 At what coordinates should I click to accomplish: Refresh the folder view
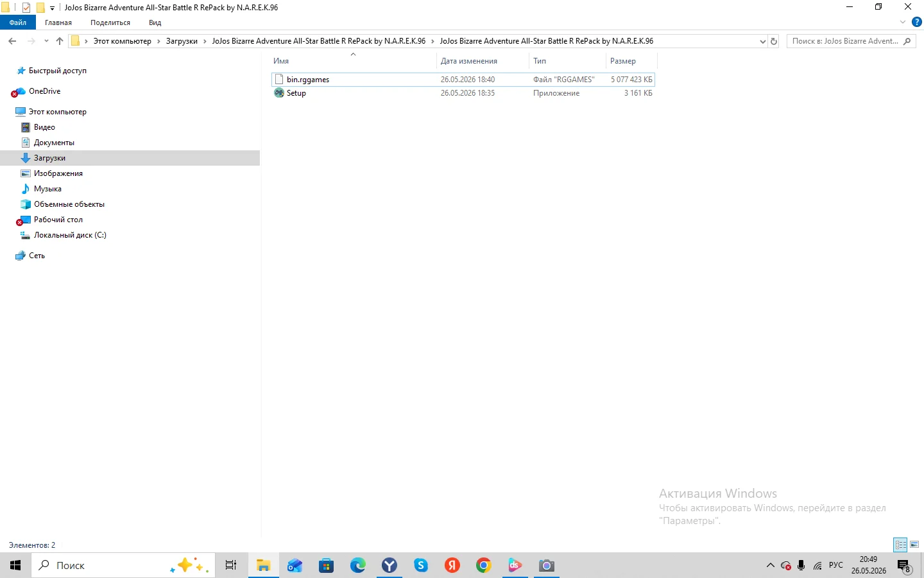click(774, 41)
